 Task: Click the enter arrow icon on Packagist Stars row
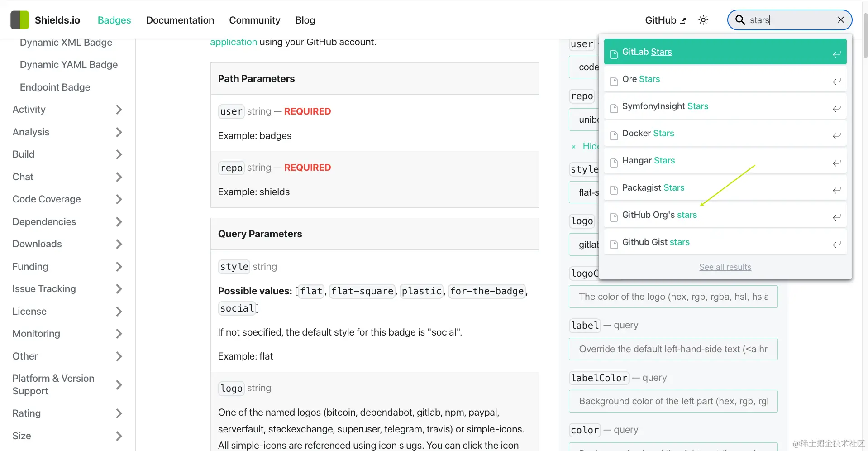837,190
